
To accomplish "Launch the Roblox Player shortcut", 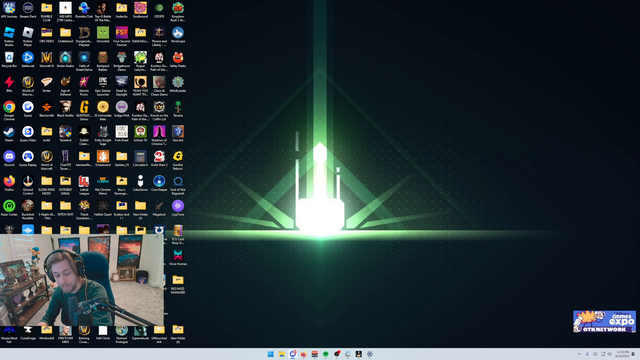I will (x=28, y=36).
